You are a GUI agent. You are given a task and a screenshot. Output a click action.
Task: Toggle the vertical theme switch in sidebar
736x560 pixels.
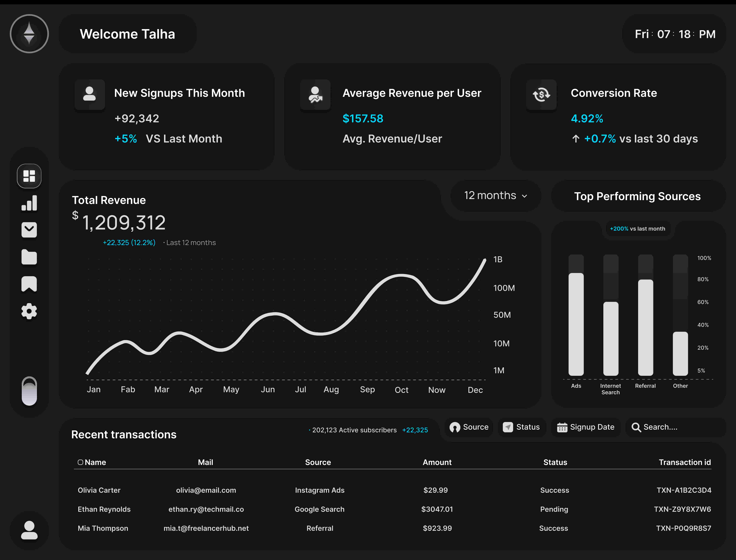29,391
